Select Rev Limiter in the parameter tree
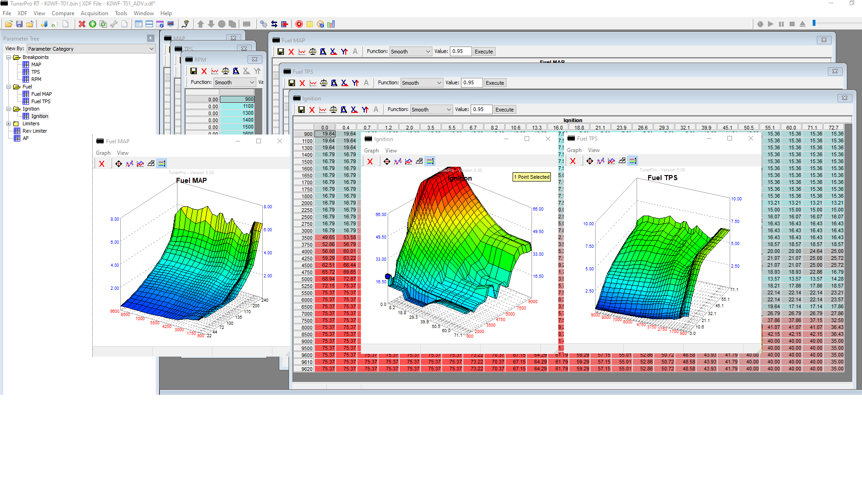Image resolution: width=862 pixels, height=504 pixels. 35,131
